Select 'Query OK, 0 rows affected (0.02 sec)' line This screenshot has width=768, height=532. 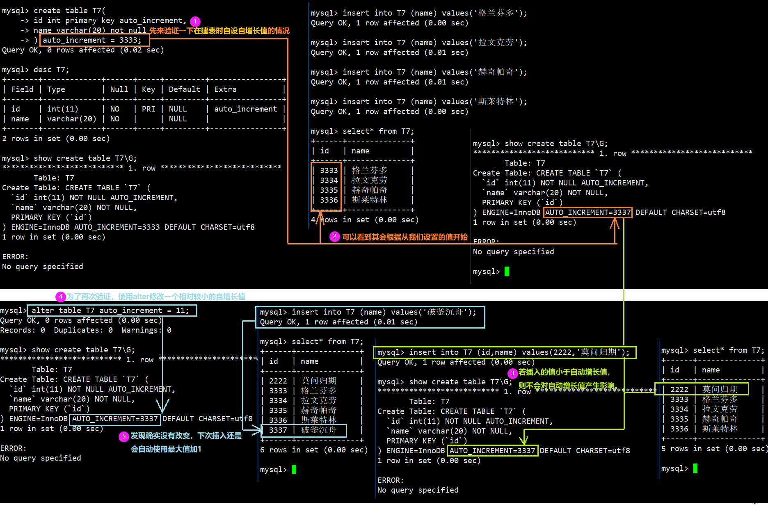pos(83,50)
